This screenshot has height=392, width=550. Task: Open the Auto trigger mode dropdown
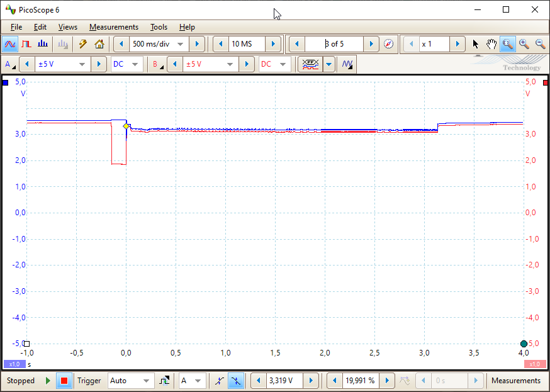tap(146, 381)
